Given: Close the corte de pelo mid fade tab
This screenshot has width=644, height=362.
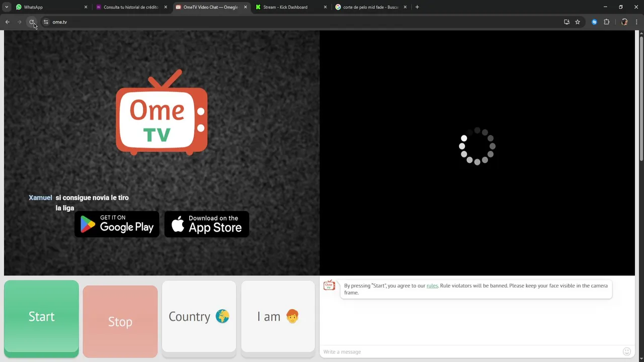Looking at the screenshot, I should coord(405,7).
